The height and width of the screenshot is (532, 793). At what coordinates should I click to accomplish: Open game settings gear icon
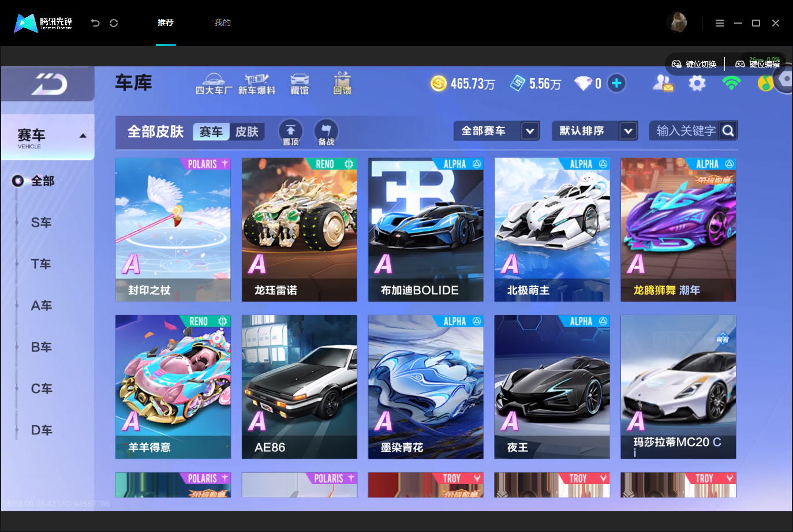pyautogui.click(x=697, y=84)
